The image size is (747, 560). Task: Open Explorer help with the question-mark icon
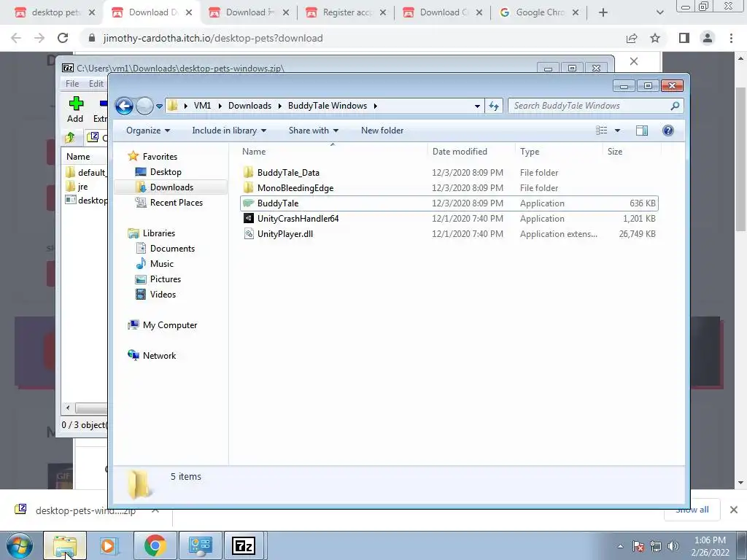pos(668,131)
